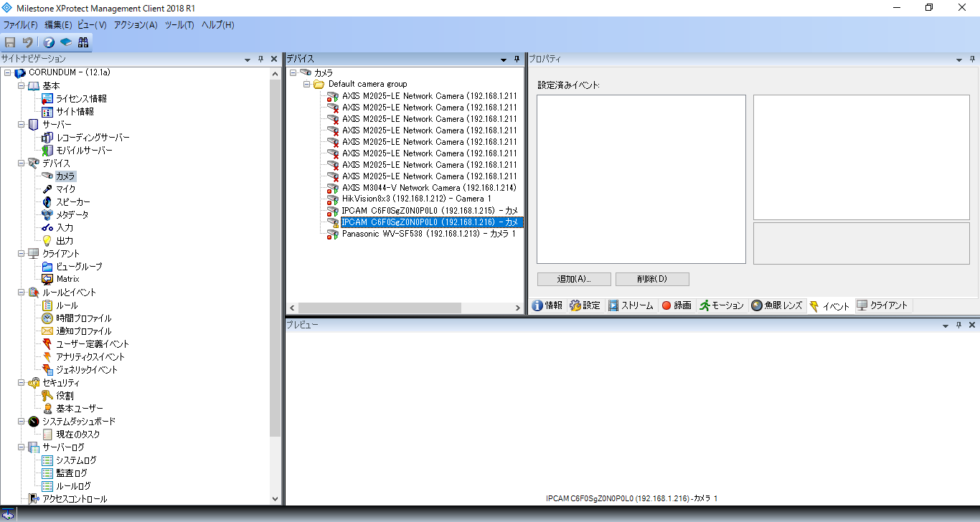Open ルールログ item
Viewport: 980px width, 522px height.
point(73,486)
